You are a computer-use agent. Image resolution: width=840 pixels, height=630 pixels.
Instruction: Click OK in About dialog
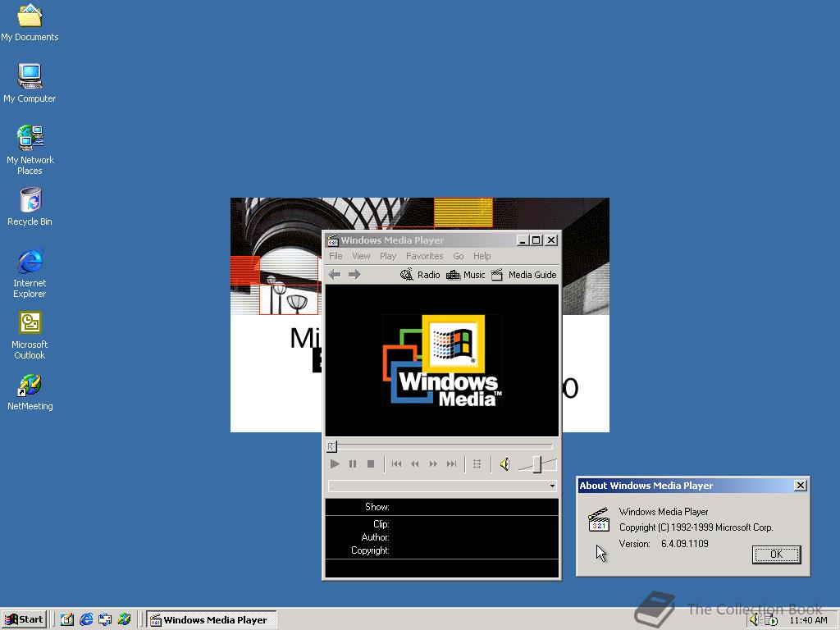coord(776,555)
